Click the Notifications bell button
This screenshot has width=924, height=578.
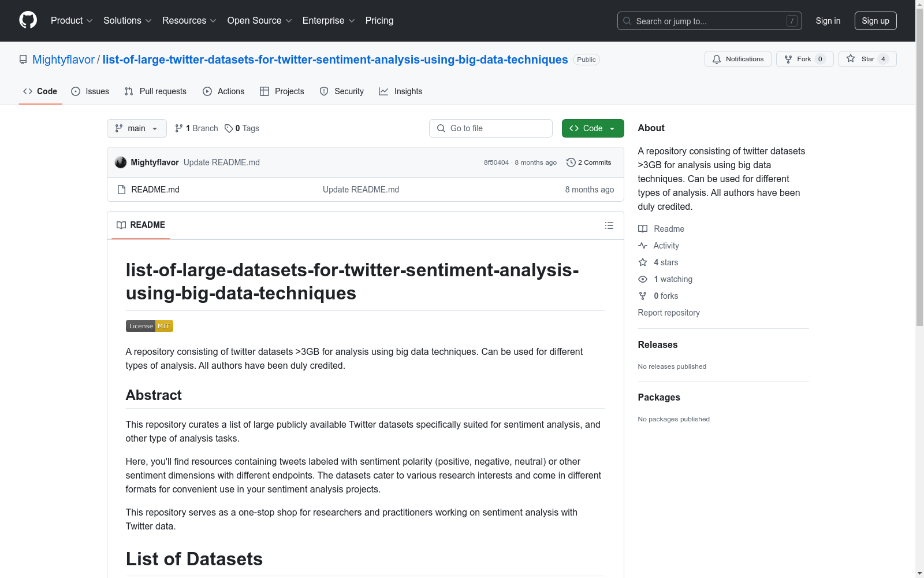click(737, 59)
